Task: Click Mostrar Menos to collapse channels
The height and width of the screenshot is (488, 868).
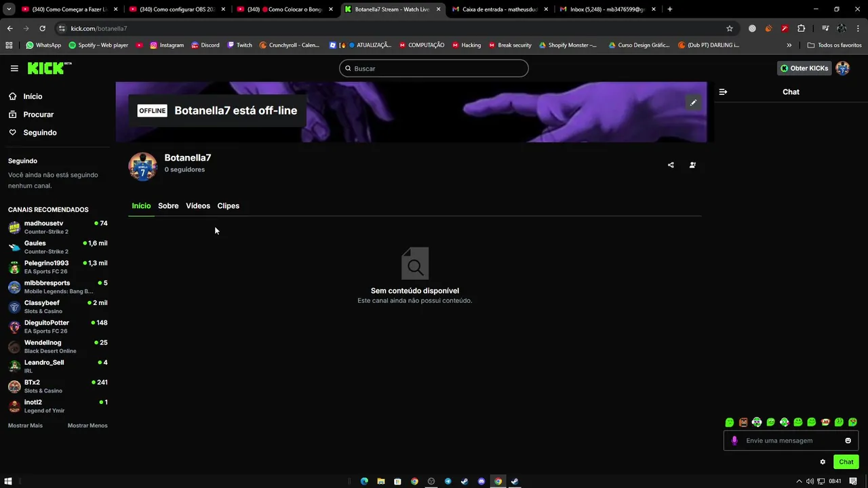Action: [x=87, y=426]
